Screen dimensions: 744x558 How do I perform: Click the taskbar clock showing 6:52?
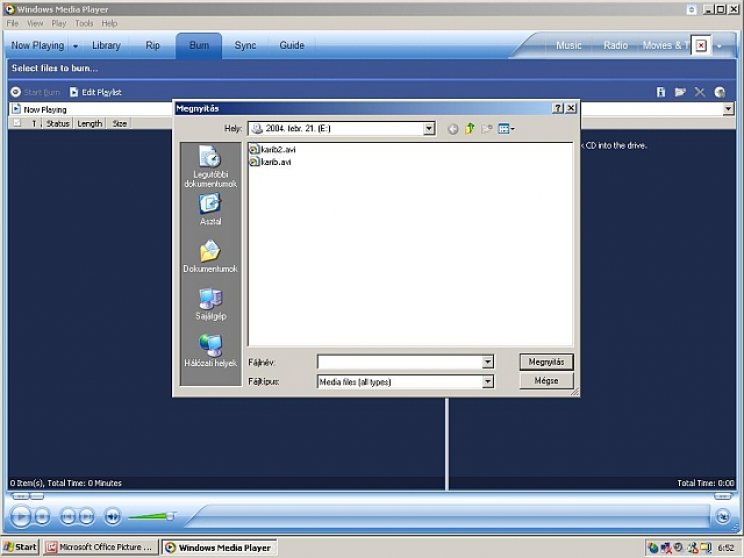point(725,548)
